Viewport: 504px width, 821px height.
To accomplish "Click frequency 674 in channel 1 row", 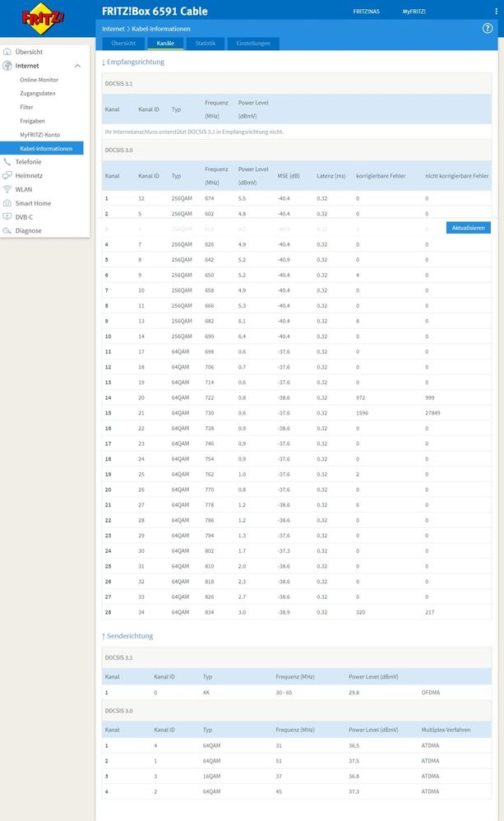I will [x=210, y=198].
